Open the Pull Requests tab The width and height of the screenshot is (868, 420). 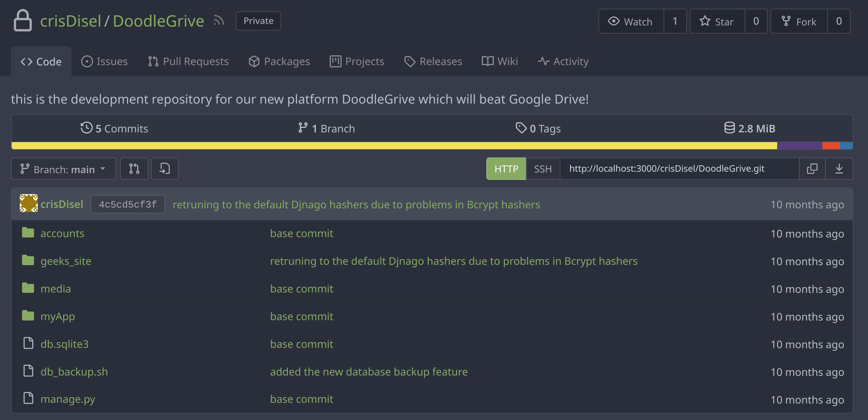click(188, 61)
